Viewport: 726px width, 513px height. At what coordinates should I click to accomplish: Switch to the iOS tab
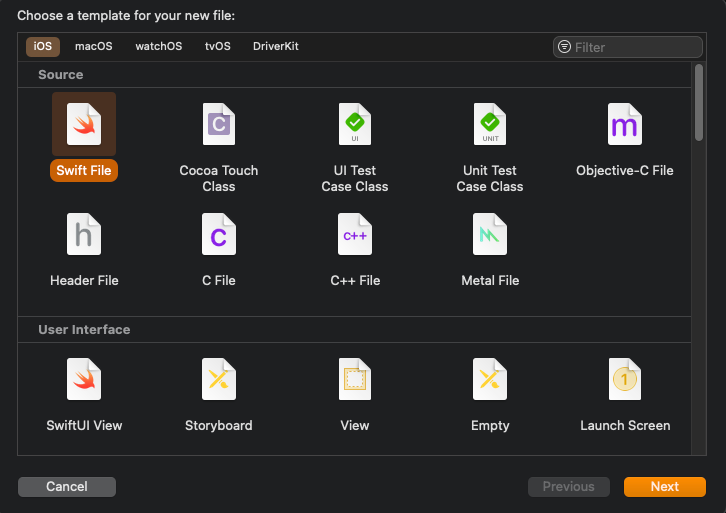click(x=43, y=46)
